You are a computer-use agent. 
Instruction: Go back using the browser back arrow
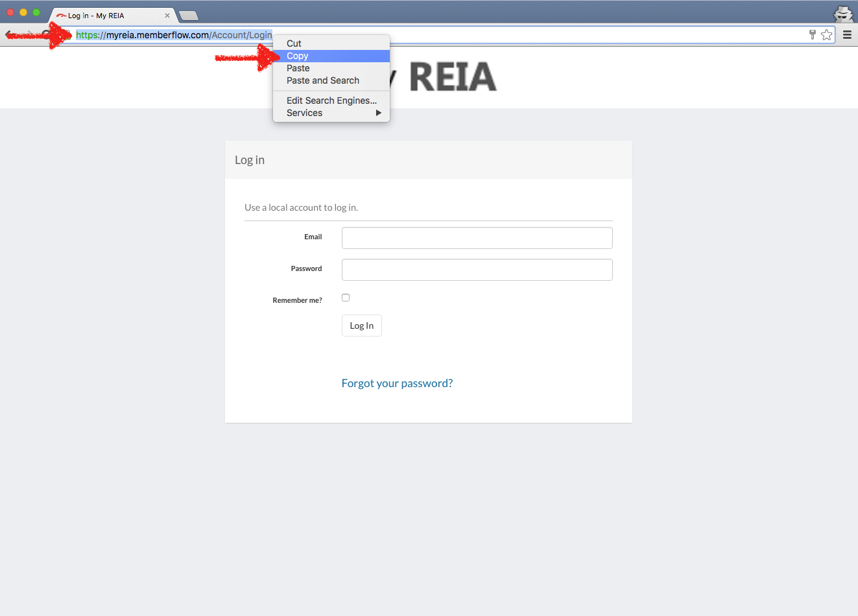click(x=10, y=35)
